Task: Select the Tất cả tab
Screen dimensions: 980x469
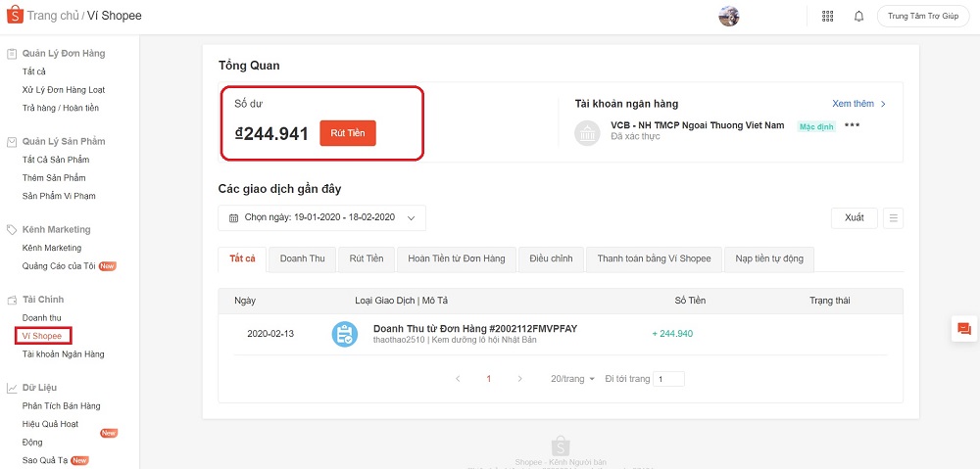Action: coord(242,258)
